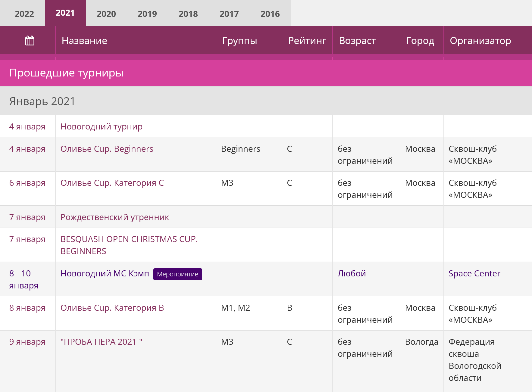532x392 pixels.
Task: Open Новогодний МС Кэмп event
Action: point(105,273)
